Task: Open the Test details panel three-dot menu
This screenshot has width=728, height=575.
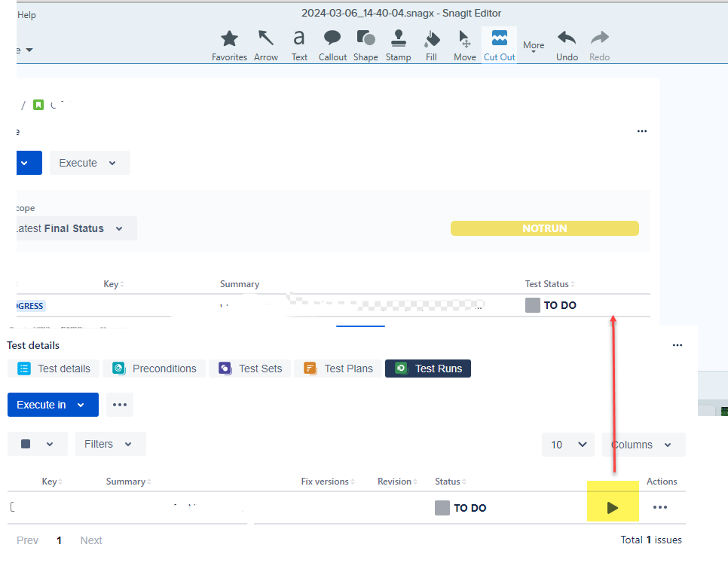Action: [678, 345]
